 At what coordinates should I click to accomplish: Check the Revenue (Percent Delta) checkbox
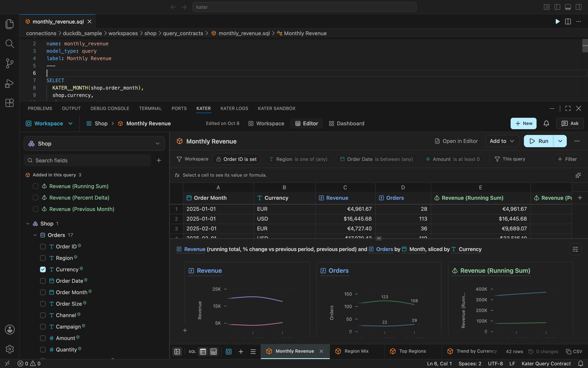point(36,198)
